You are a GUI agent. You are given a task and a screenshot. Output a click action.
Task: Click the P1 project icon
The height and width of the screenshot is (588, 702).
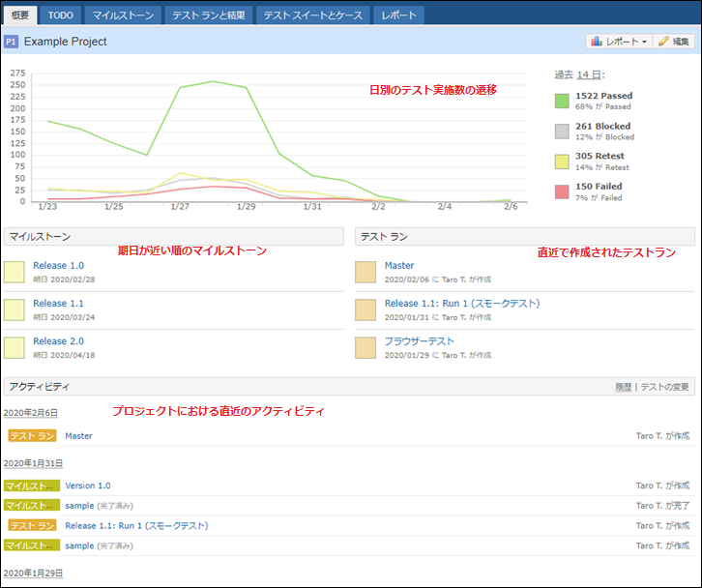click(x=12, y=42)
